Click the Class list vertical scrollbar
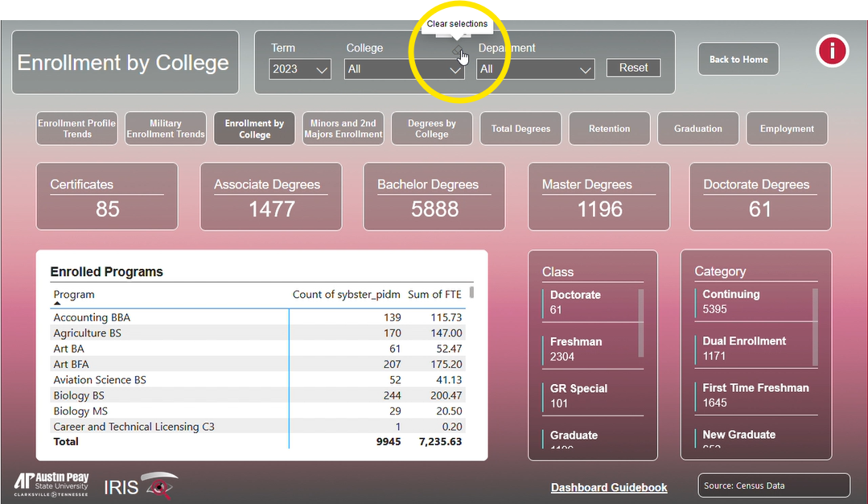The height and width of the screenshot is (504, 868). 641,322
